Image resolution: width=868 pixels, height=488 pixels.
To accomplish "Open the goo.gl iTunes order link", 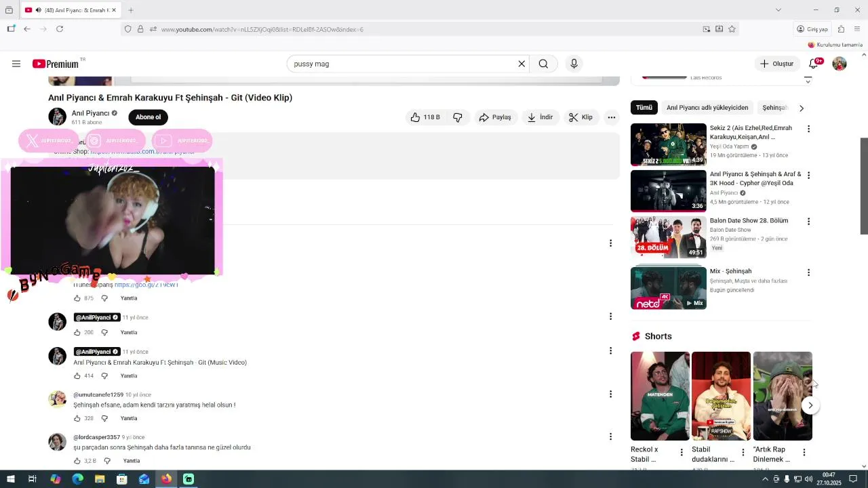I will 146,285.
